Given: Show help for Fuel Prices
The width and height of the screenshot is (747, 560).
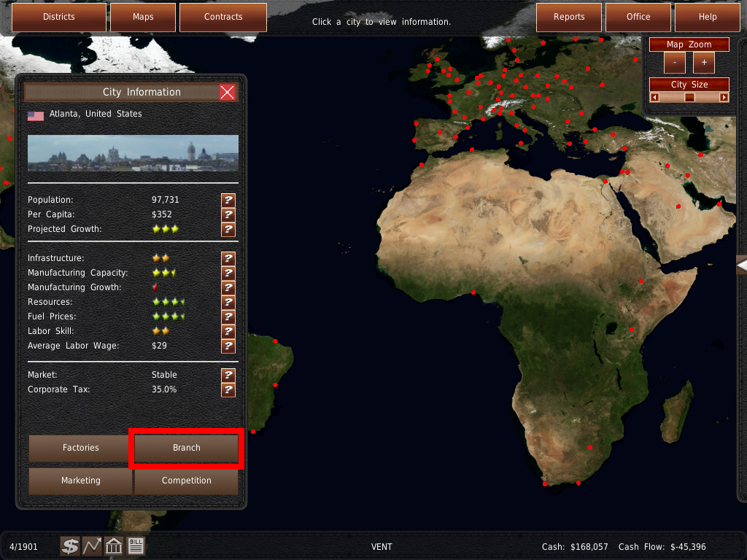Looking at the screenshot, I should (228, 316).
